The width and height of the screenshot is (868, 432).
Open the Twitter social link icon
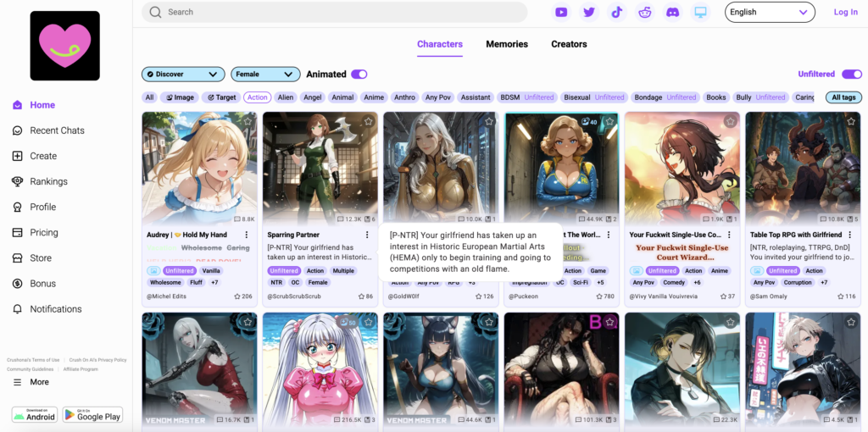coord(589,12)
